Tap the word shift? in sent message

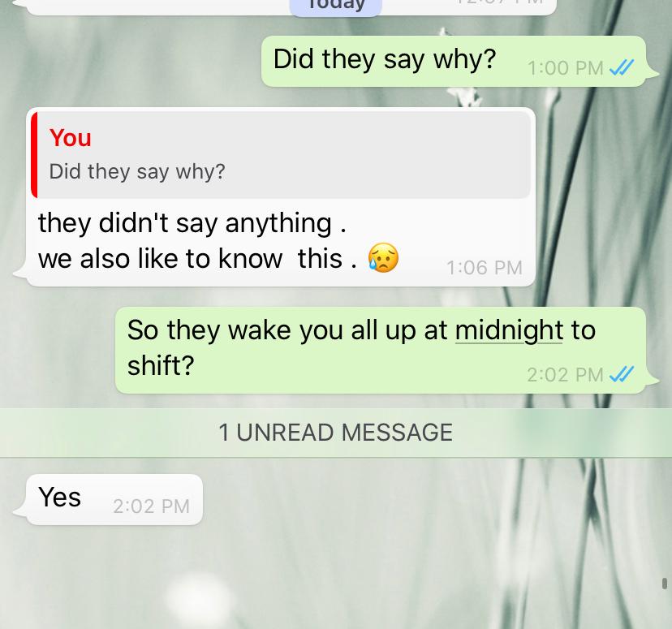tap(161, 366)
